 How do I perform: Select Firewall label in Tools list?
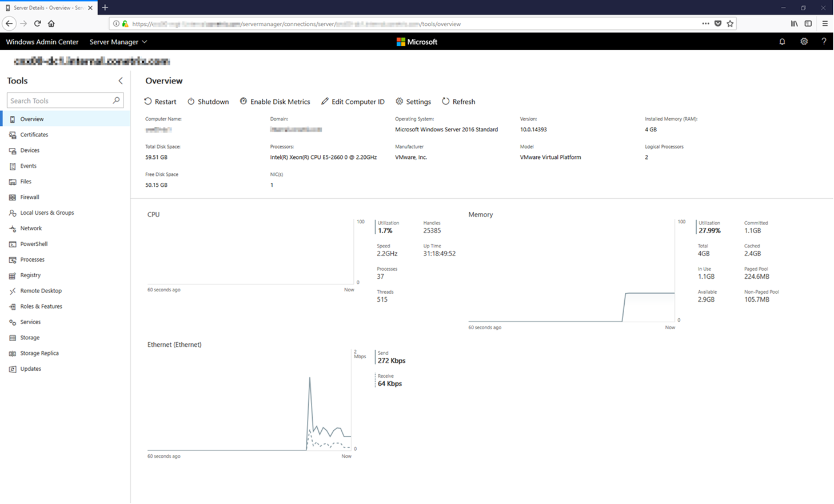pos(30,197)
